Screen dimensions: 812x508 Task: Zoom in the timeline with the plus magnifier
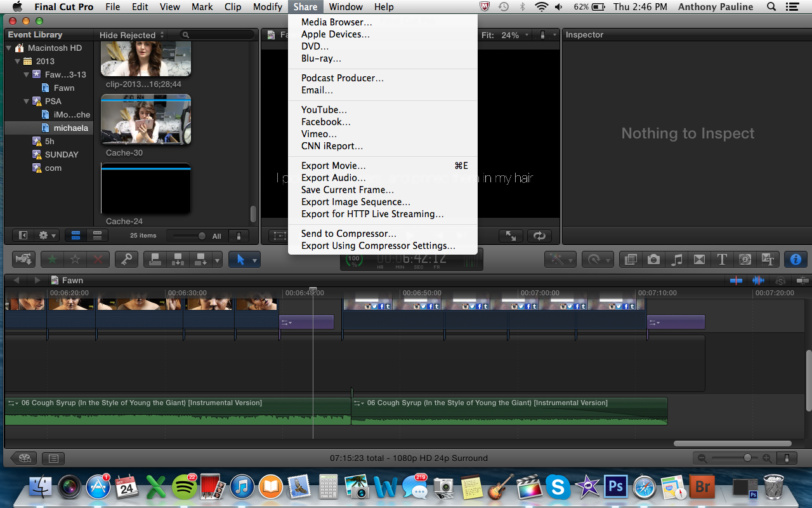[767, 458]
